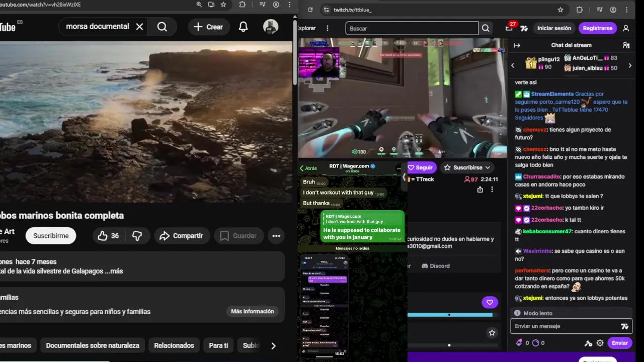Zoom icon in the YouTube window address bar
This screenshot has height=362, width=644.
pyautogui.click(x=199, y=5)
